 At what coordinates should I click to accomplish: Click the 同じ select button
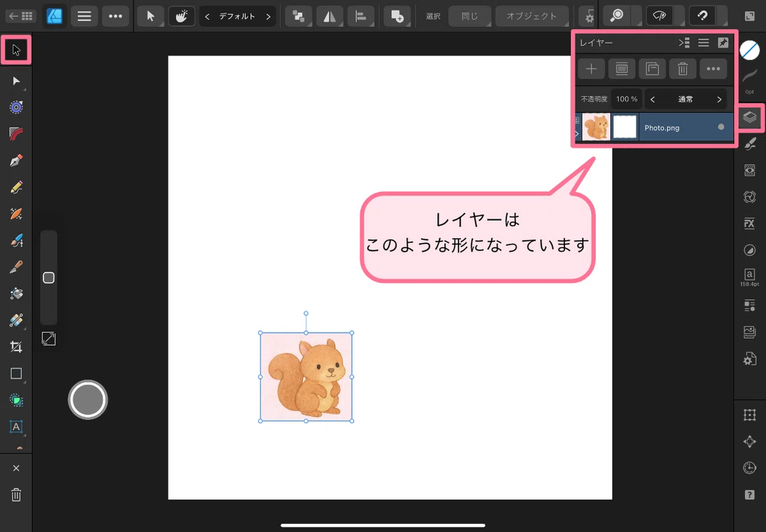coord(470,17)
